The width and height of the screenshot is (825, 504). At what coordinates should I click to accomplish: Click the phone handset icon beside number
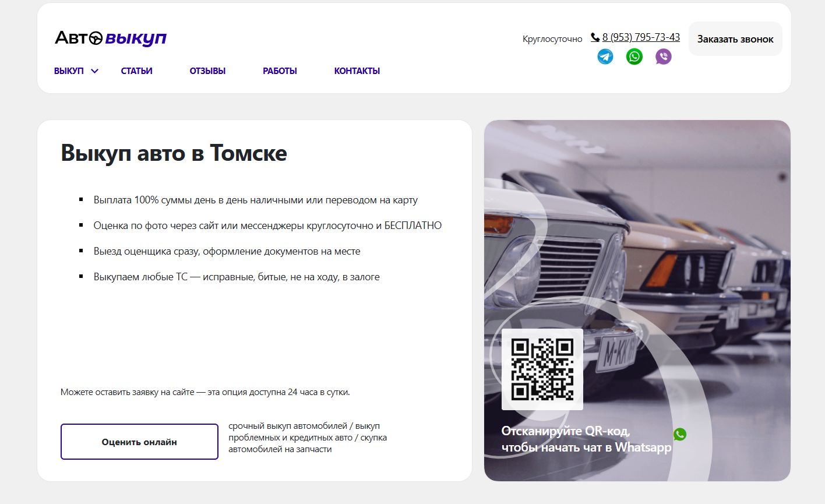[x=595, y=37]
